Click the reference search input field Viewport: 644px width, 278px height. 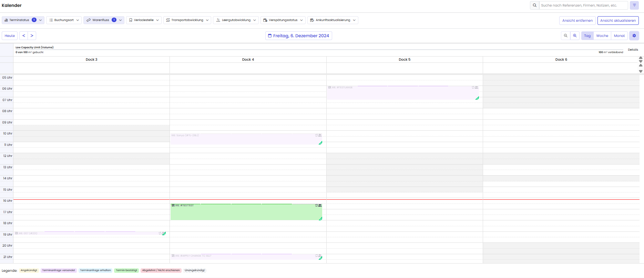(x=583, y=6)
